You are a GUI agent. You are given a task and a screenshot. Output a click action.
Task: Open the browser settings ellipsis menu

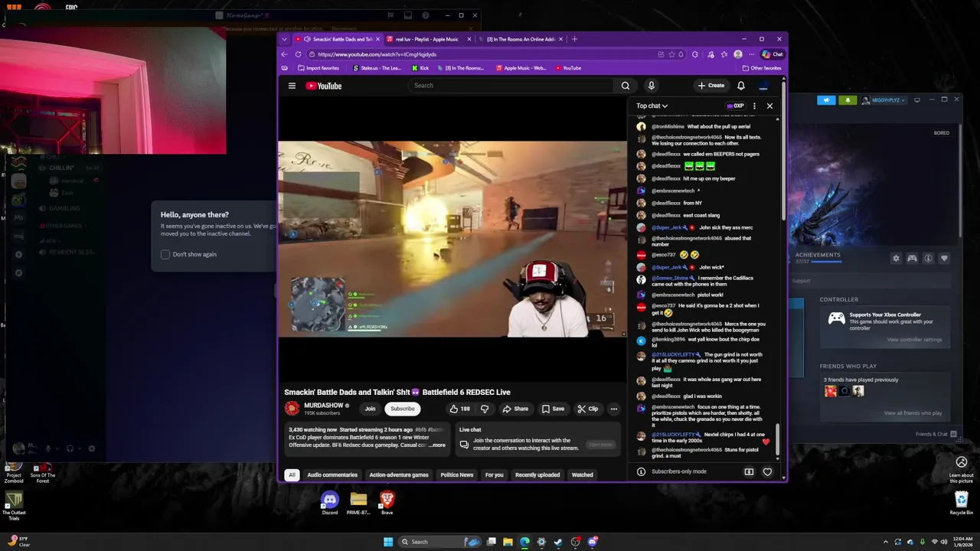pyautogui.click(x=751, y=54)
